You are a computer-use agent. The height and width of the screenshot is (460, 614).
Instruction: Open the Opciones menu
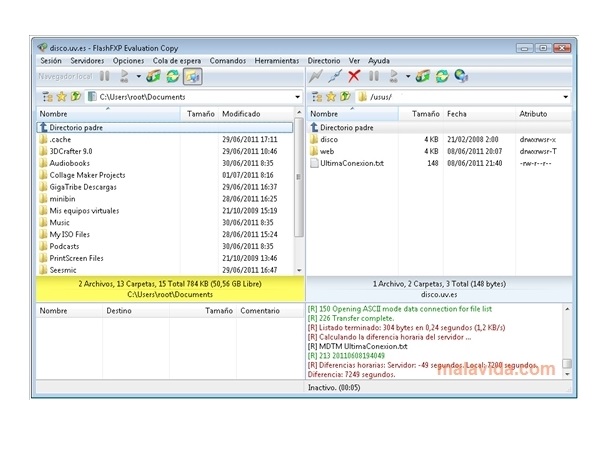[128, 61]
